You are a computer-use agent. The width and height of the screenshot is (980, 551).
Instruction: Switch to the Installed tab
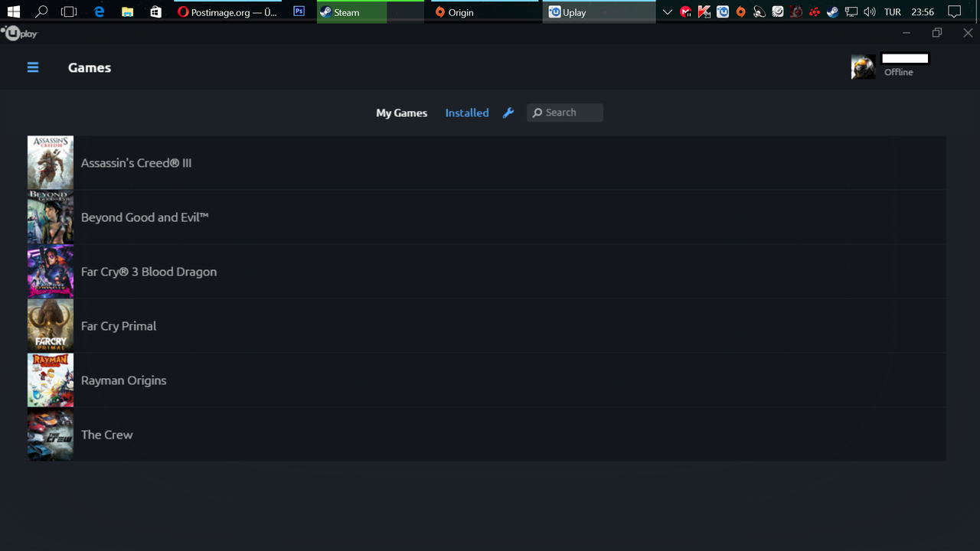point(467,112)
